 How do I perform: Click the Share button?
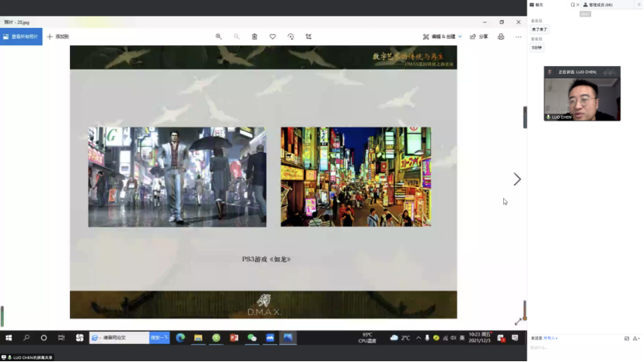(479, 37)
